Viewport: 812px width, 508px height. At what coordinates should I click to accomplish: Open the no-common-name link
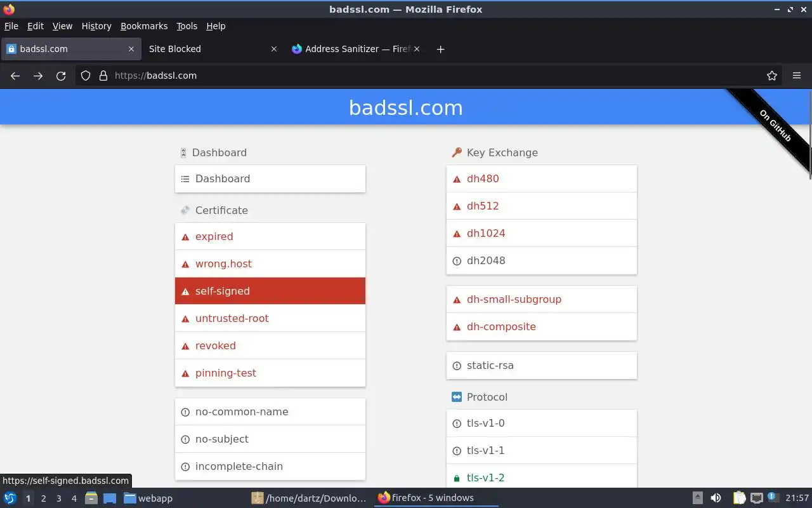(270, 412)
